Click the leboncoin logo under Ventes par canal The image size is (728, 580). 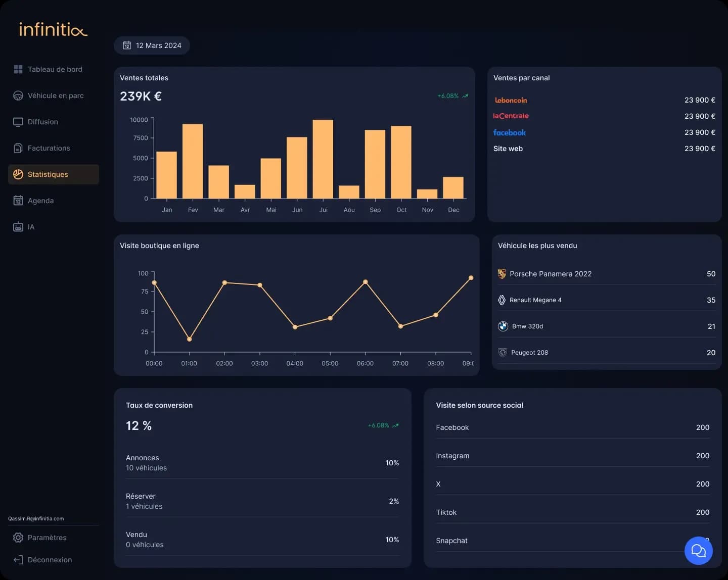tap(511, 100)
